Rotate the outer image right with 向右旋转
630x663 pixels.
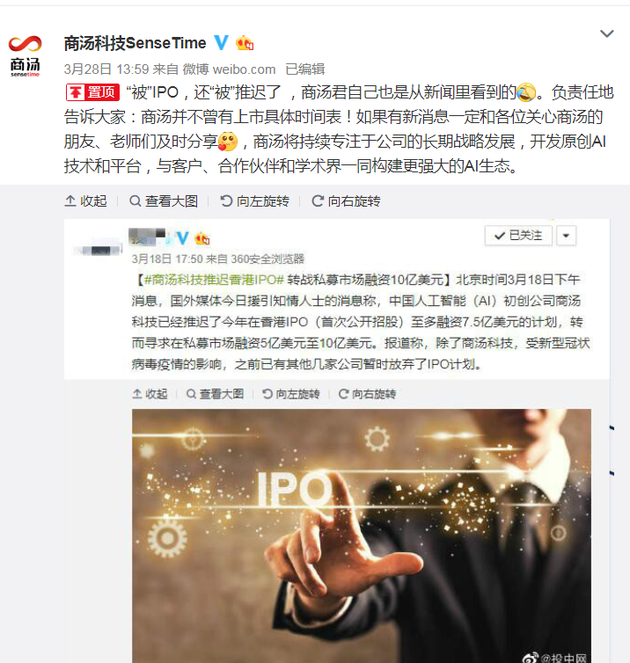click(346, 201)
